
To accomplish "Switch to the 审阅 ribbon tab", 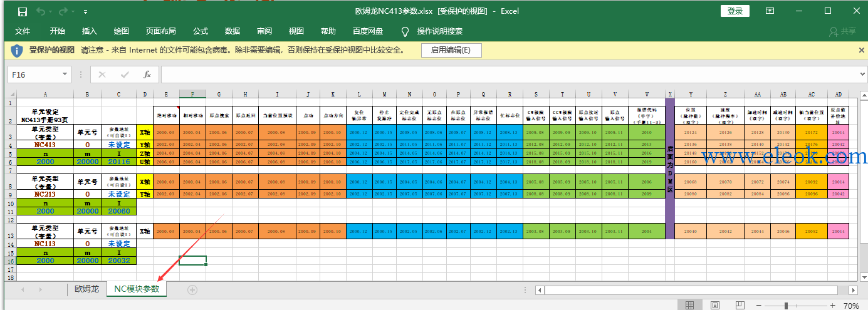I will [264, 31].
